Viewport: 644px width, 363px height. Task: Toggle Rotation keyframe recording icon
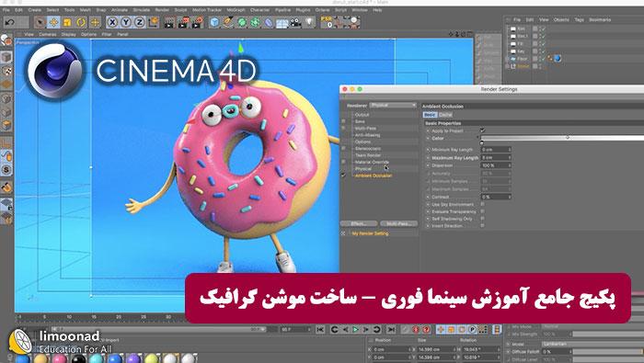(x=462, y=329)
